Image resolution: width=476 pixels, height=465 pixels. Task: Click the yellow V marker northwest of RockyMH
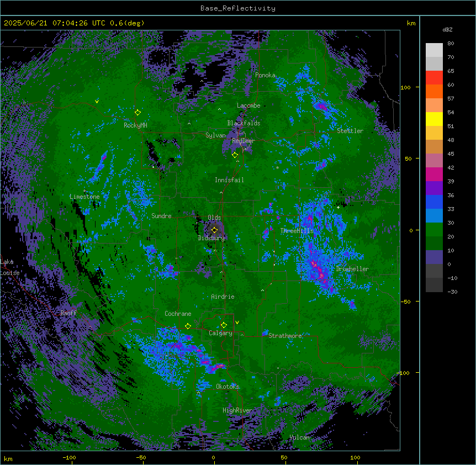[x=97, y=102]
